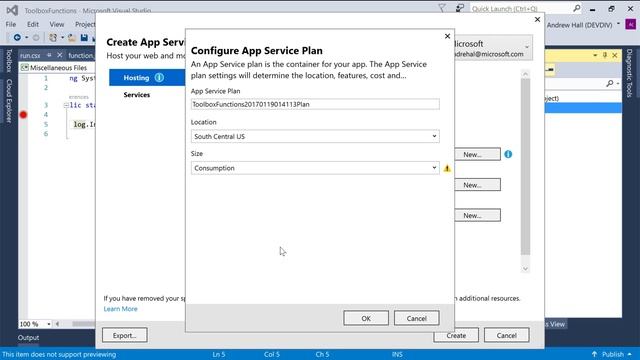Image resolution: width=640 pixels, height=360 pixels.
Task: Open the Learn More link
Action: pyautogui.click(x=120, y=309)
